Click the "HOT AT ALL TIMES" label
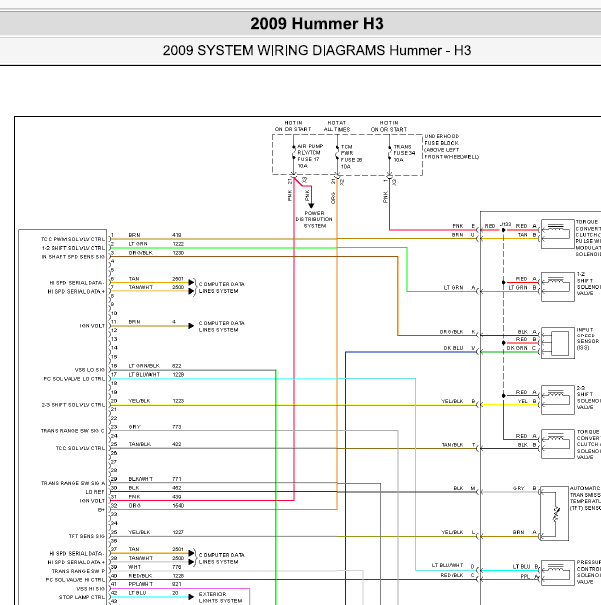Image resolution: width=601 pixels, height=605 pixels. click(337, 126)
